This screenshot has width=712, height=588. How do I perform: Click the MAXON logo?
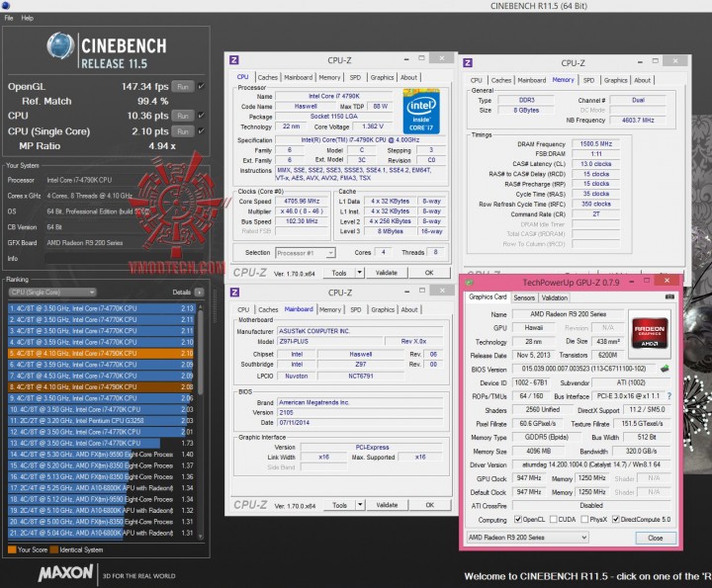(x=66, y=573)
